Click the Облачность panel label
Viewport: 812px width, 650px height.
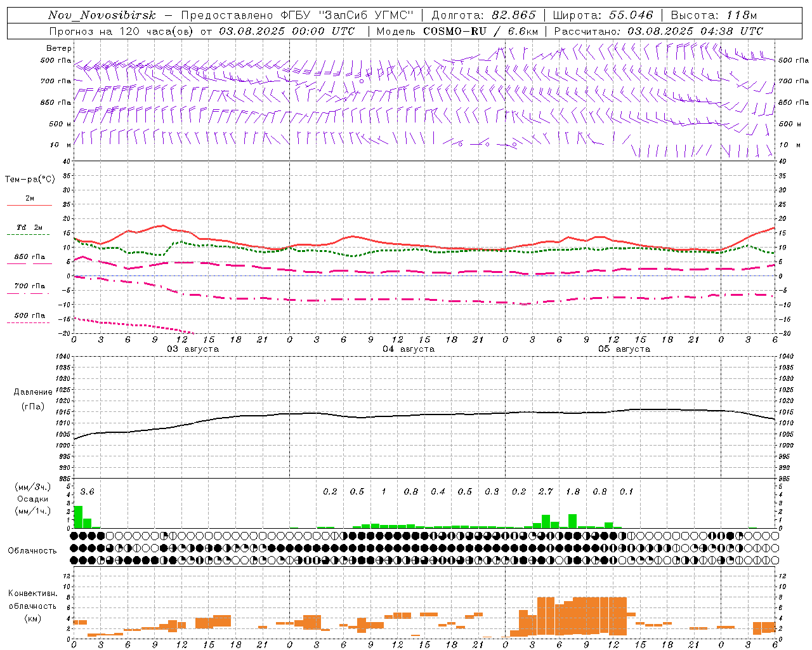click(32, 551)
